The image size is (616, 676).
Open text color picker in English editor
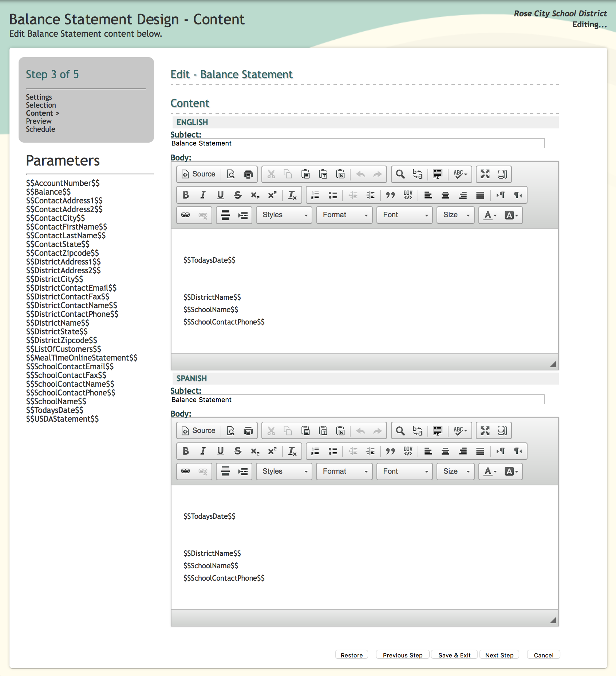[490, 215]
